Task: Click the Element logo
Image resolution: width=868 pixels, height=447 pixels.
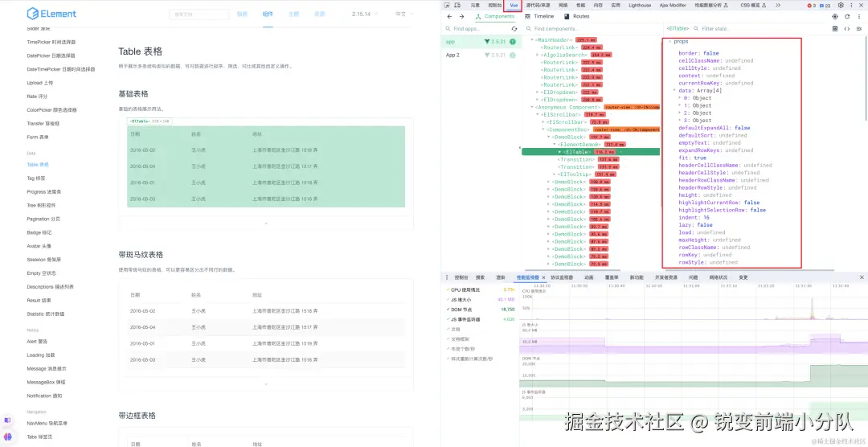Action: coord(51,14)
